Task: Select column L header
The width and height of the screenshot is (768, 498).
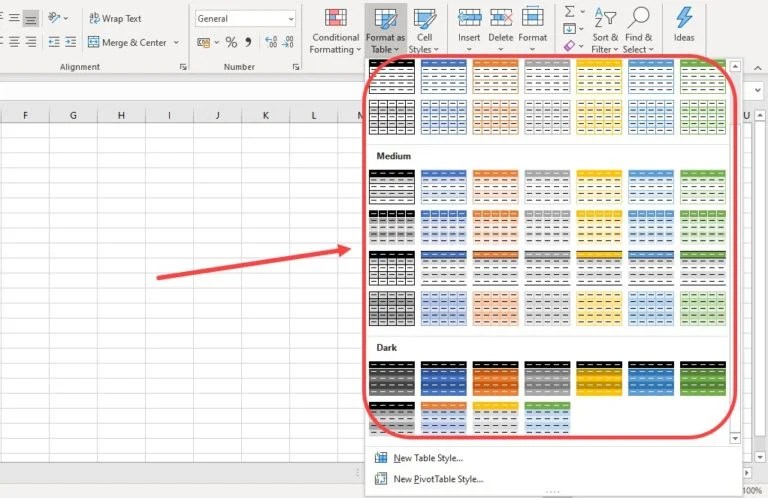Action: tap(313, 116)
